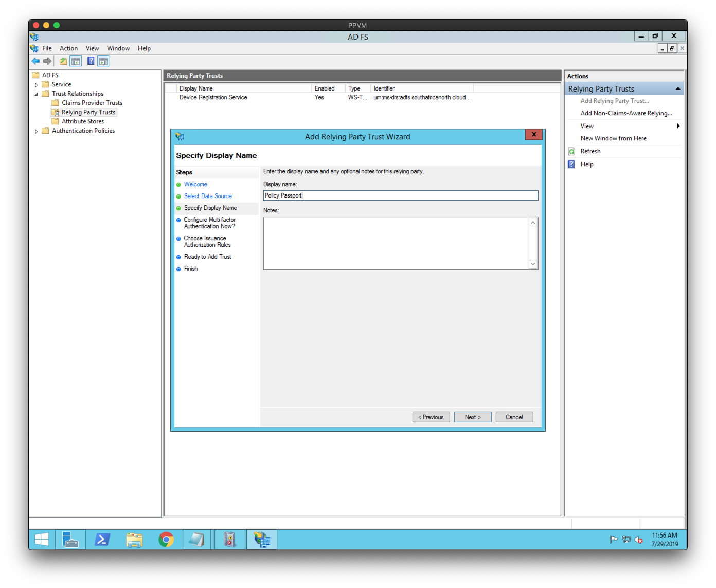The image size is (716, 588).
Task: Select Claims Provider Trusts in tree
Action: point(92,103)
